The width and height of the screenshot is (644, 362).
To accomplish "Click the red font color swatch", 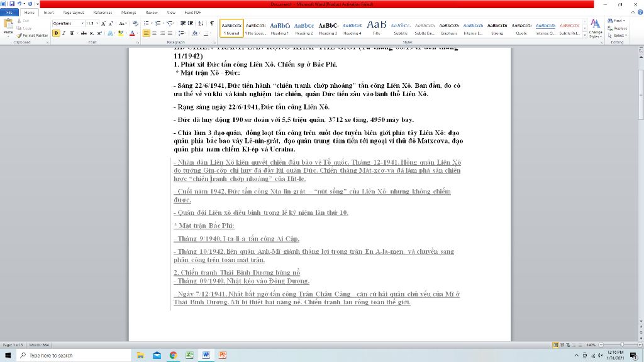I will pos(132,33).
